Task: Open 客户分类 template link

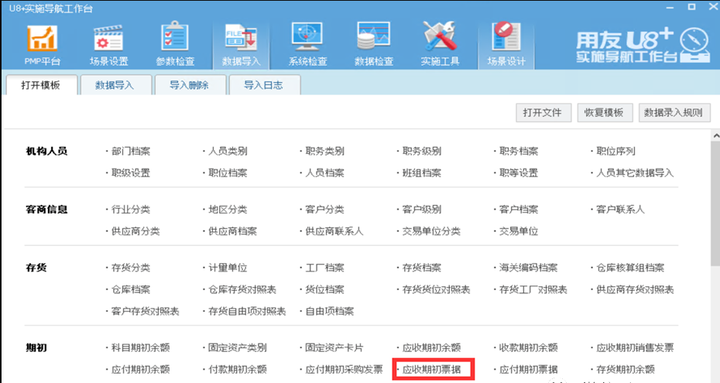Action: [325, 209]
